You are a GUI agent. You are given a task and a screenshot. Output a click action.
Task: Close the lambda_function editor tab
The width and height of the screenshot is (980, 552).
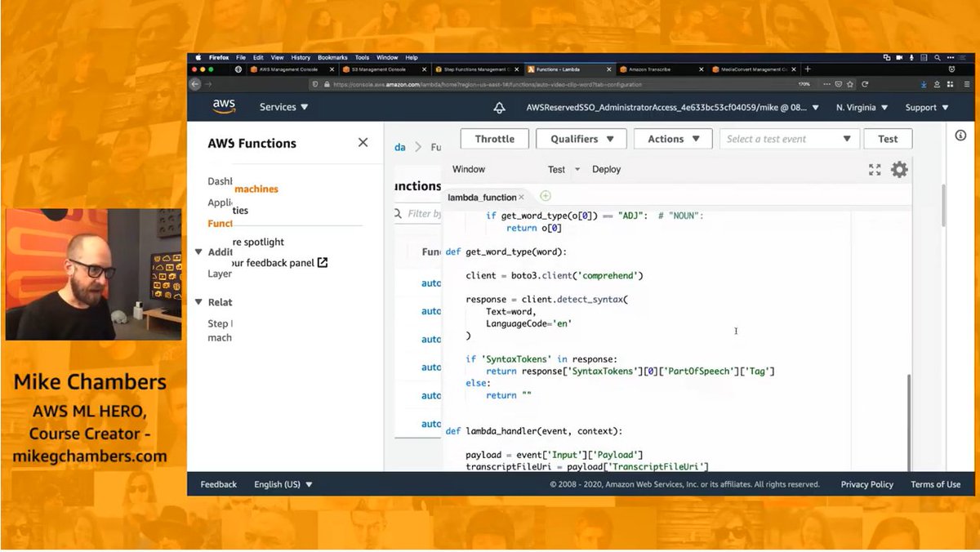(x=521, y=197)
